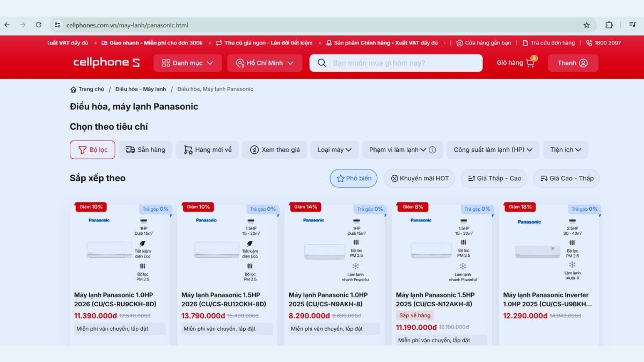This screenshot has width=644, height=362.
Task: Open Máy lạnh Panasonic 1.5HP 2025 title
Action: pos(435,299)
